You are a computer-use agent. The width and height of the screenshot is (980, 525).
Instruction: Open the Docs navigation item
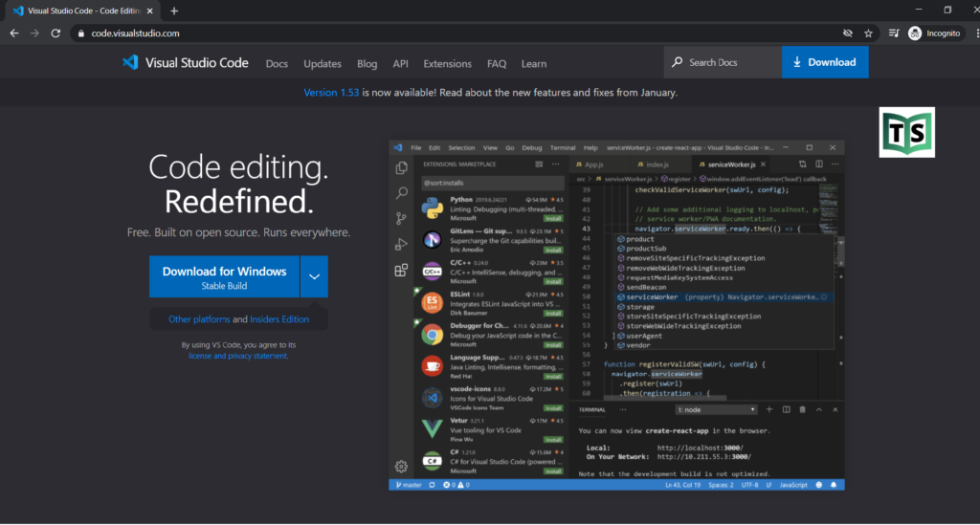pos(277,64)
